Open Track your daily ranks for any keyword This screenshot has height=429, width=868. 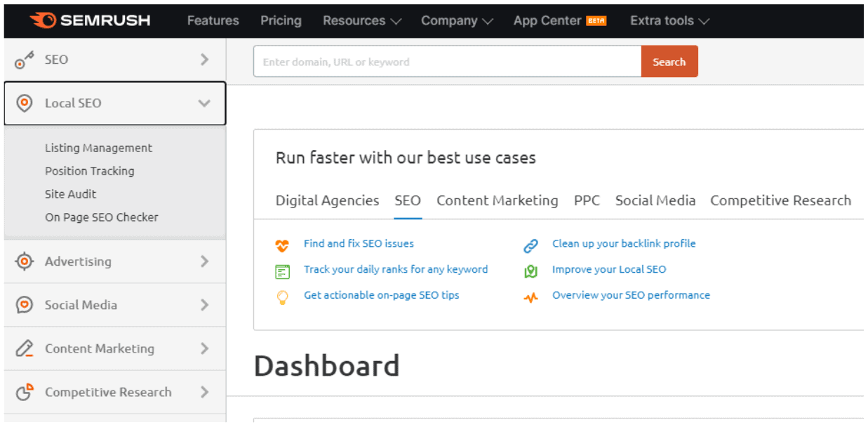[396, 269]
